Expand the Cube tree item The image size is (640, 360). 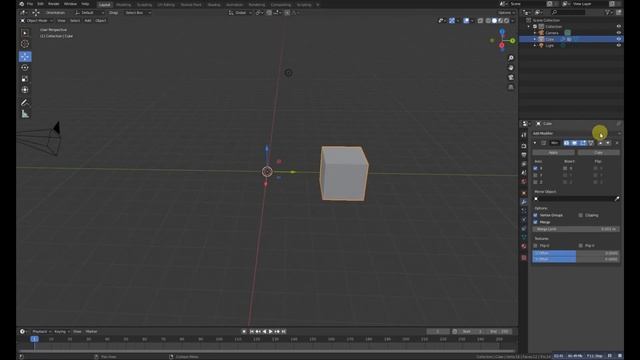click(535, 39)
